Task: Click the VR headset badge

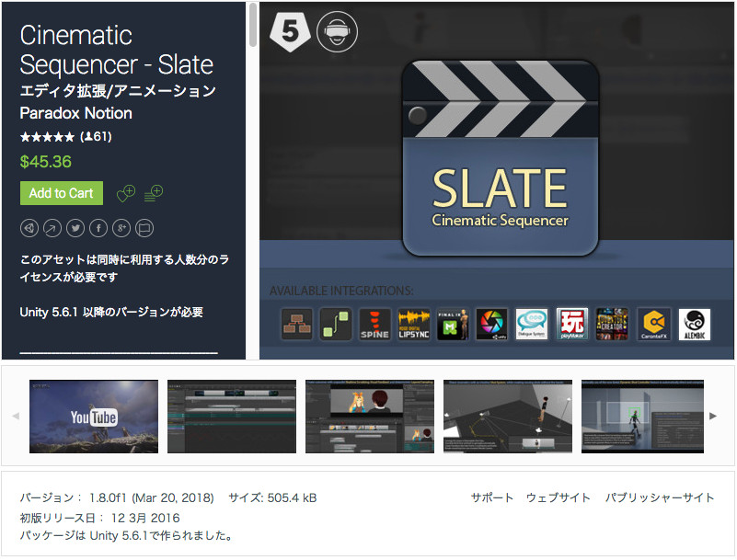Action: click(337, 31)
